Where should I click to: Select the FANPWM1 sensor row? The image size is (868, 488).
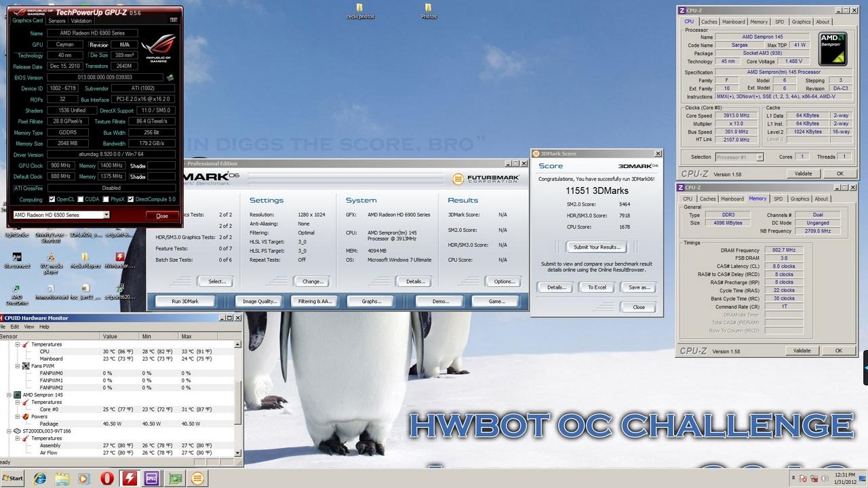point(117,380)
